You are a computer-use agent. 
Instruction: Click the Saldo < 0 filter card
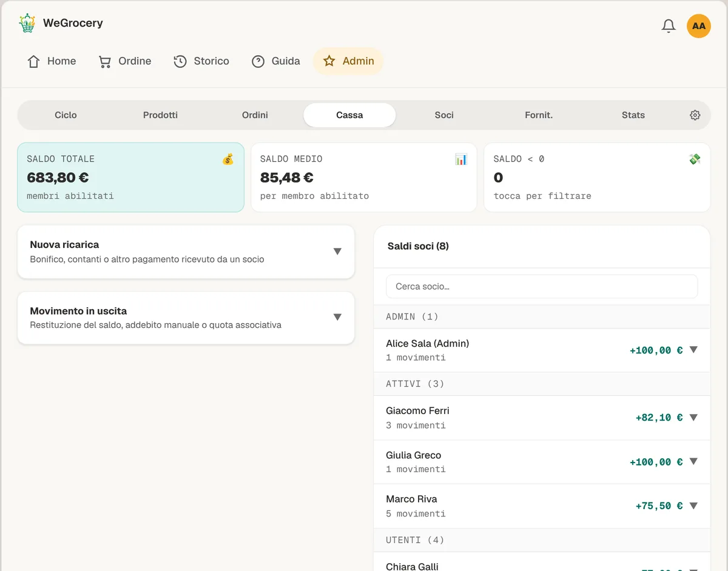pos(597,178)
